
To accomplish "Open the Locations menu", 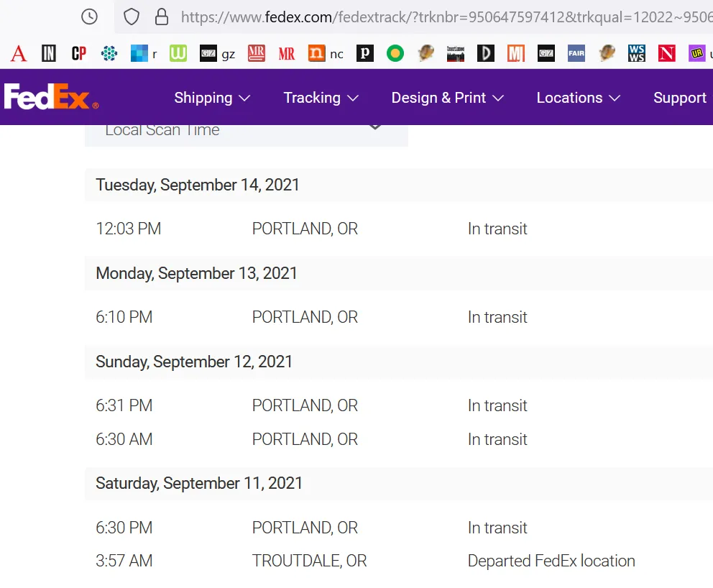I will (578, 98).
